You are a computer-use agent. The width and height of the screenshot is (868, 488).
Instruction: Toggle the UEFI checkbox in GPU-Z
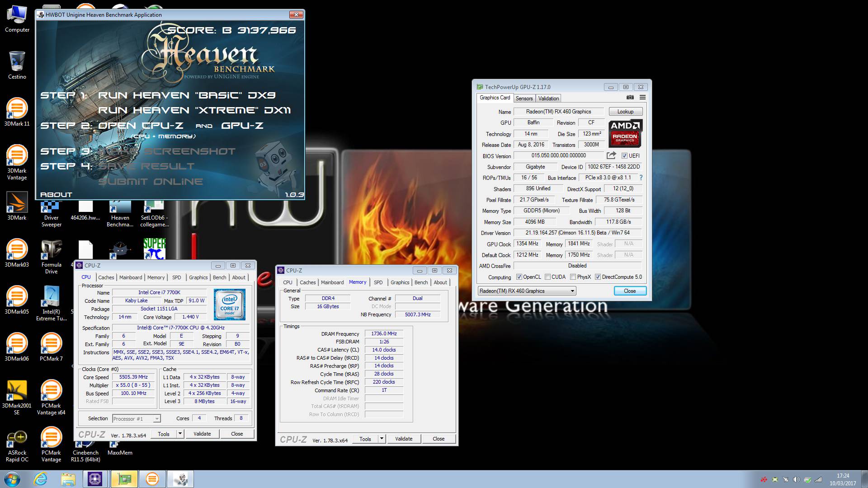pos(624,156)
